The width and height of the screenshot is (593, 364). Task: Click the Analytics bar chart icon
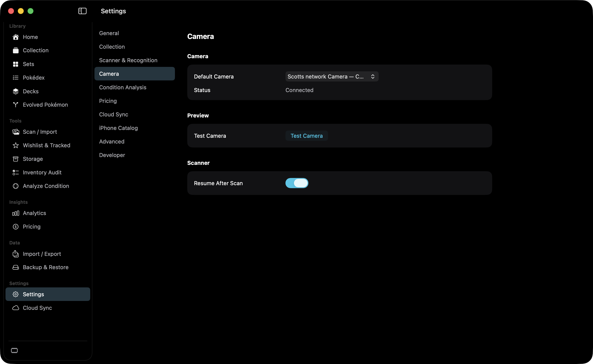click(x=16, y=213)
